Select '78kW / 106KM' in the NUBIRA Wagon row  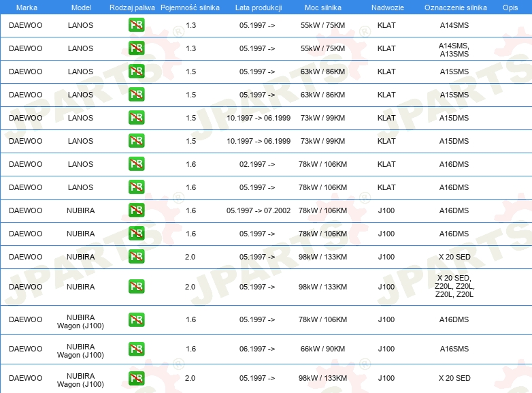(322, 319)
